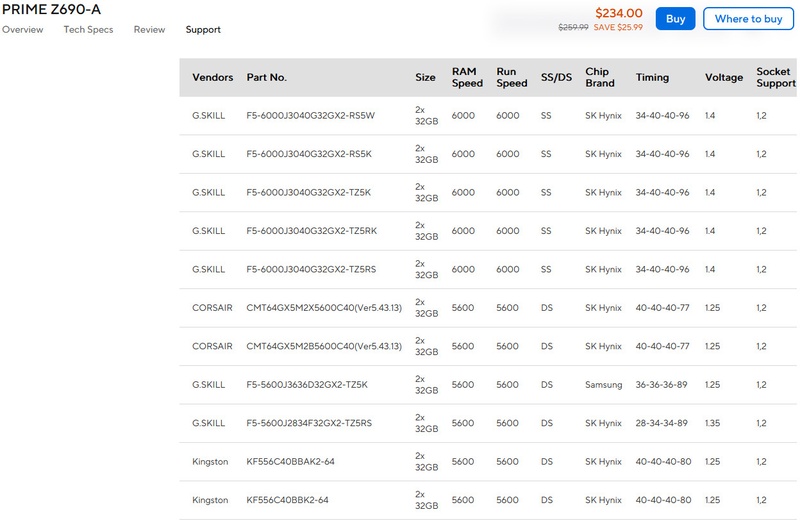Click 1,2 socket support in RS5W row
Viewport: 800px width, 521px height.
(x=761, y=115)
